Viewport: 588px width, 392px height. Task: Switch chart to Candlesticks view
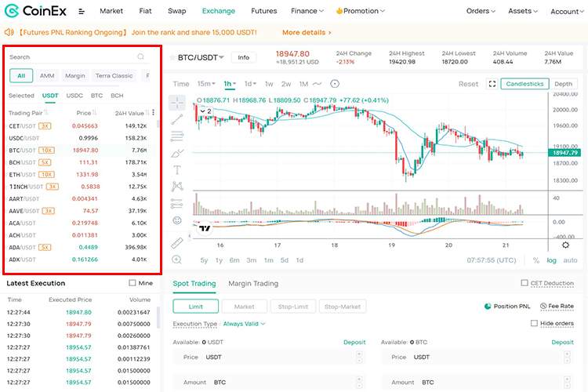[x=524, y=84]
